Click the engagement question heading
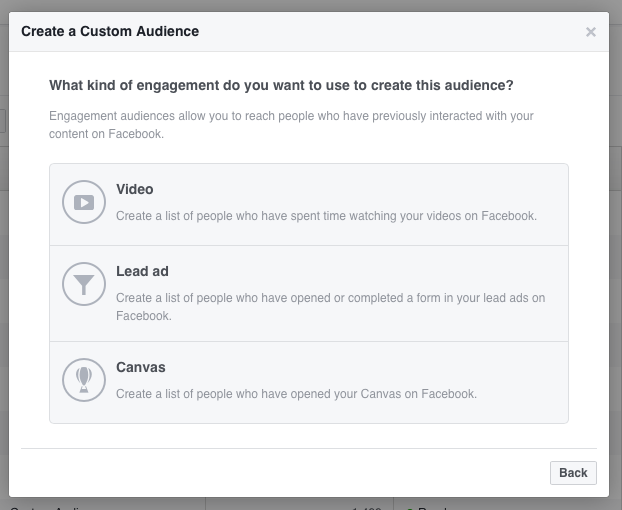622x510 pixels. click(x=281, y=85)
